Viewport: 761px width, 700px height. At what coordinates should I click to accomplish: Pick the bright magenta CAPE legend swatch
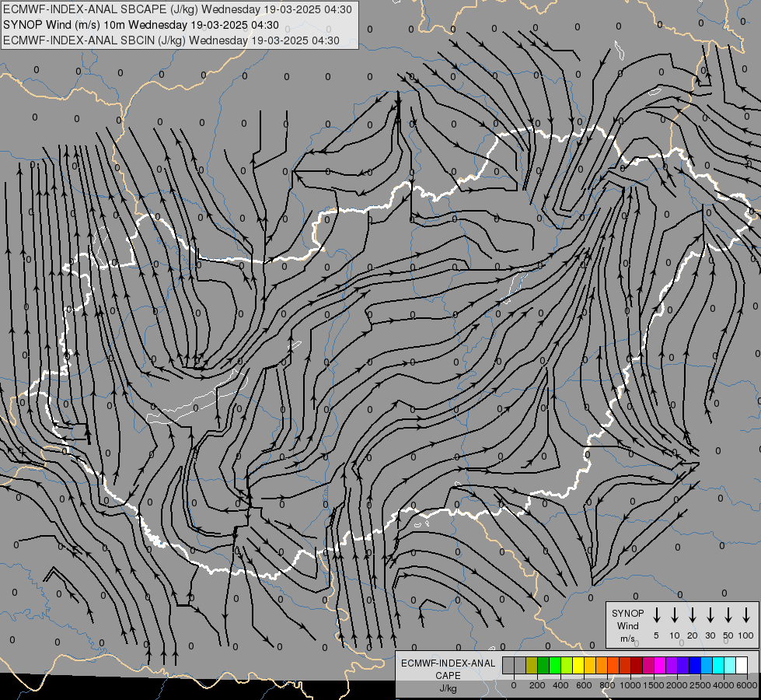click(660, 665)
